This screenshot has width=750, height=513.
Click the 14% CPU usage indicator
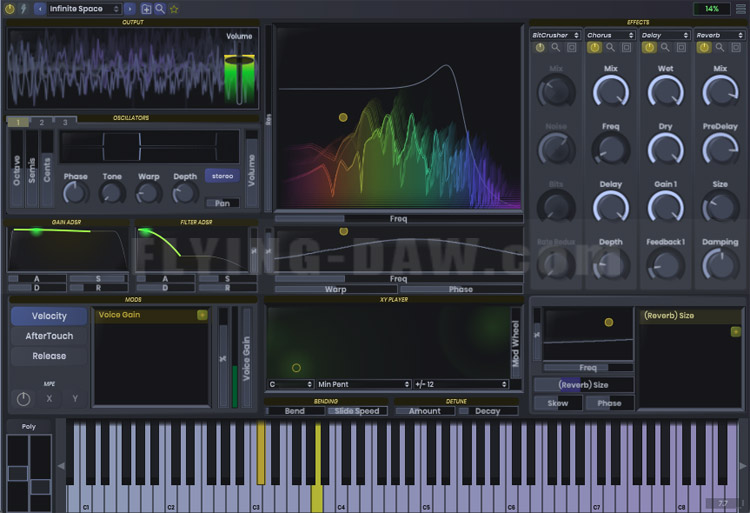point(712,9)
